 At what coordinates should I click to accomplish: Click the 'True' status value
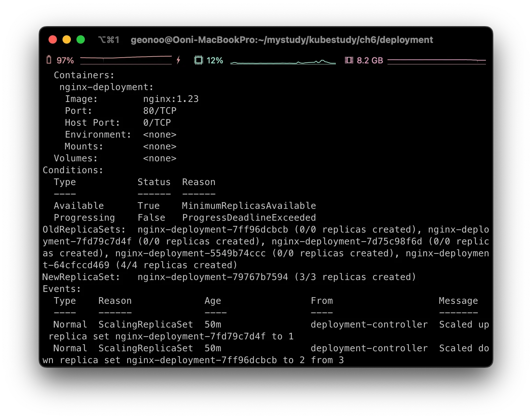148,206
